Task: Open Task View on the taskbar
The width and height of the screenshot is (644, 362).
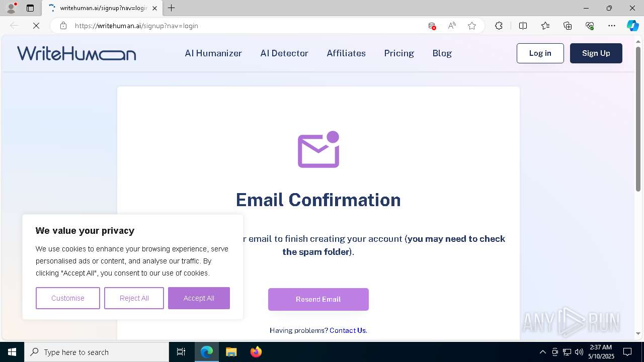Action: pos(181,352)
